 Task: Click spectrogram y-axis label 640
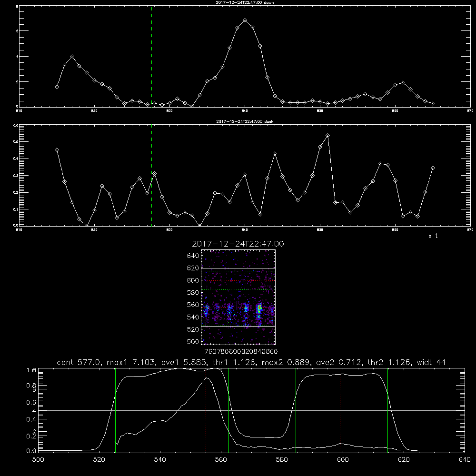(x=193, y=256)
